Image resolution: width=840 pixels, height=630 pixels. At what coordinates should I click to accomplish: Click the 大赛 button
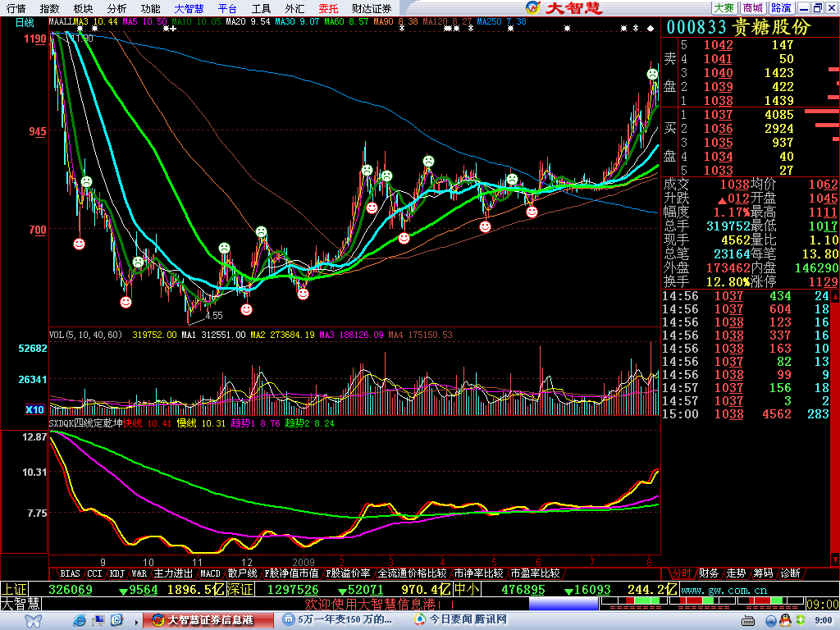tap(724, 8)
